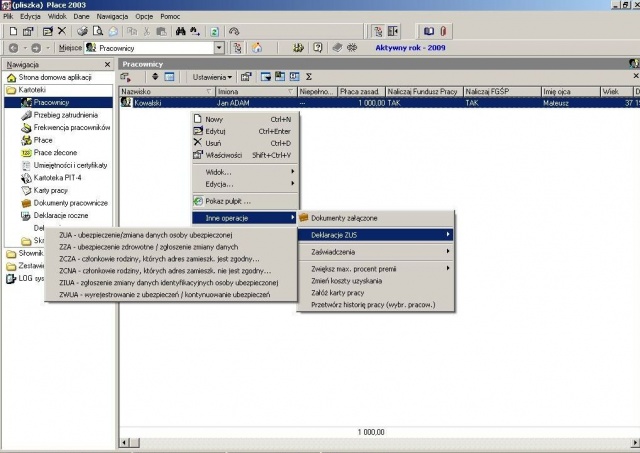Open the Pomoc menu
The image size is (640, 453).
pyautogui.click(x=170, y=16)
